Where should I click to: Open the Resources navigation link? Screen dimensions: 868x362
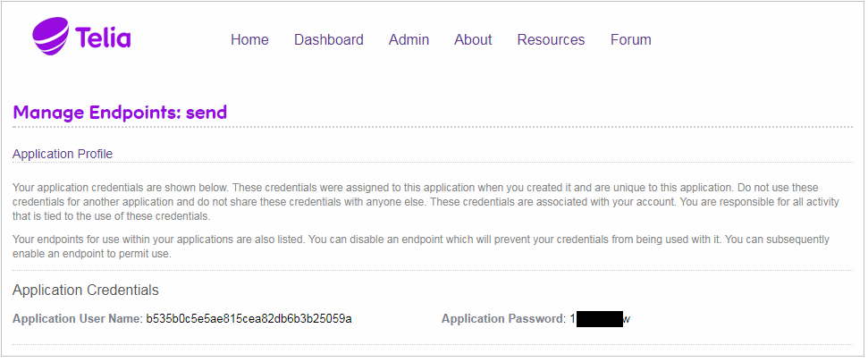coord(551,40)
